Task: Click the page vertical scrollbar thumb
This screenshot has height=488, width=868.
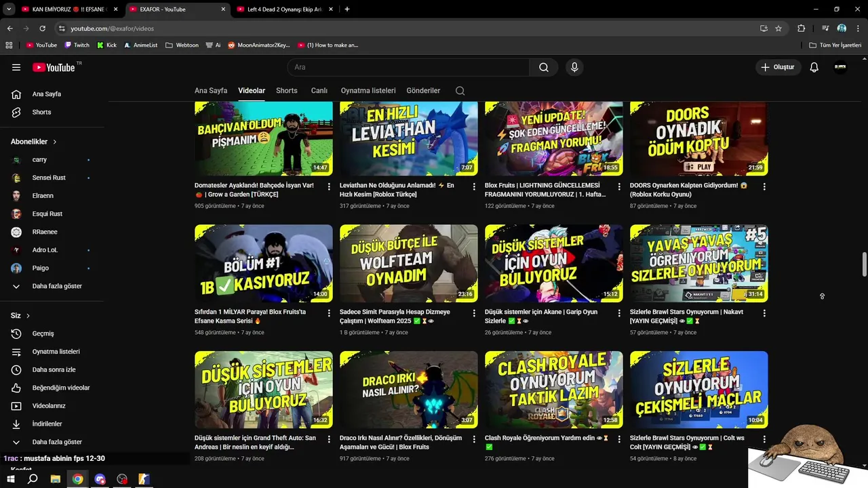Action: pos(865,264)
